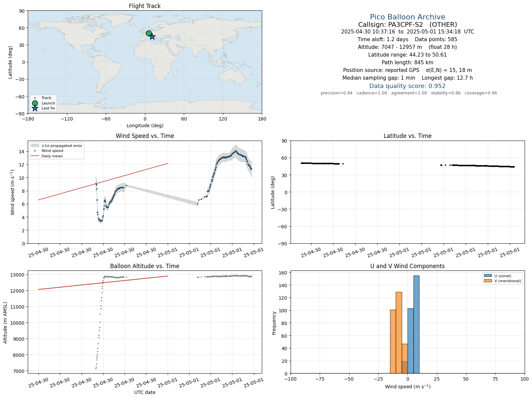This screenshot has width=532, height=398.
Task: Click the 'coverage=0.96' sub-score
Action: [481, 93]
